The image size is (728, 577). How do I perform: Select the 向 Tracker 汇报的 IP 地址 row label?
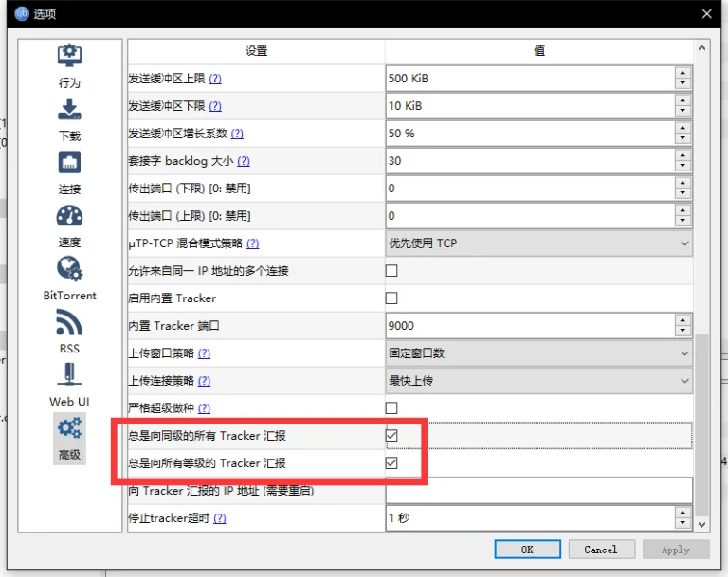[221, 491]
